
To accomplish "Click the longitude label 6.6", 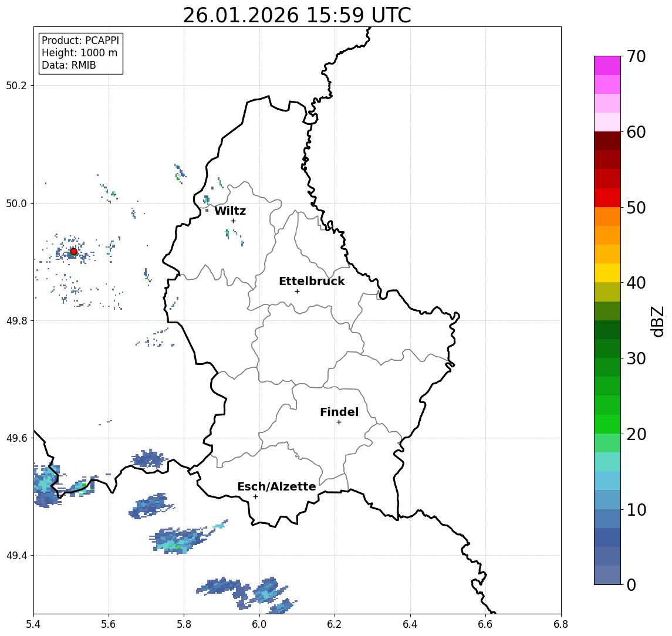I will tap(485, 624).
